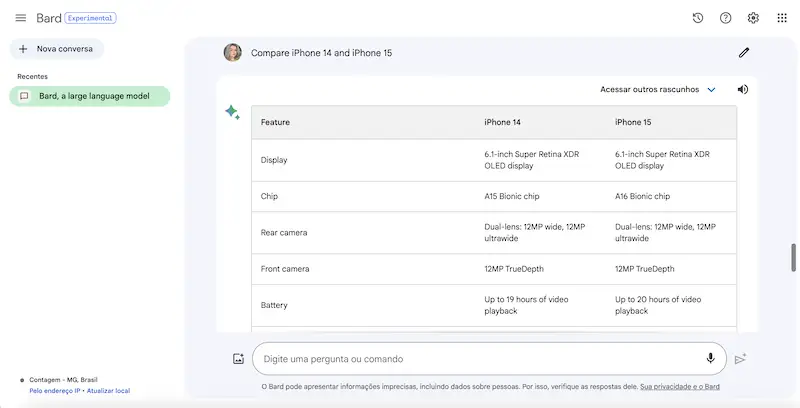Open the hamburger main menu
This screenshot has width=800, height=408.
(20, 18)
